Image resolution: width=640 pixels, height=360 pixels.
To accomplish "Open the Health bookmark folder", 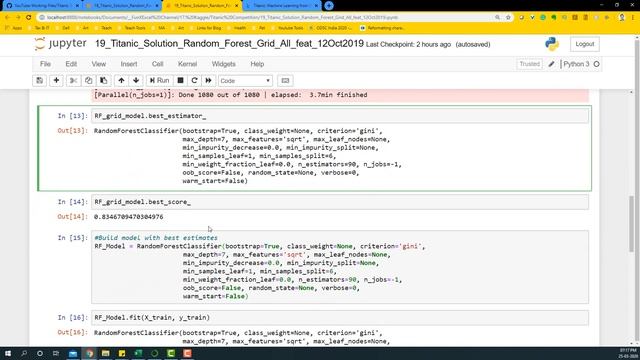I will click(236, 28).
